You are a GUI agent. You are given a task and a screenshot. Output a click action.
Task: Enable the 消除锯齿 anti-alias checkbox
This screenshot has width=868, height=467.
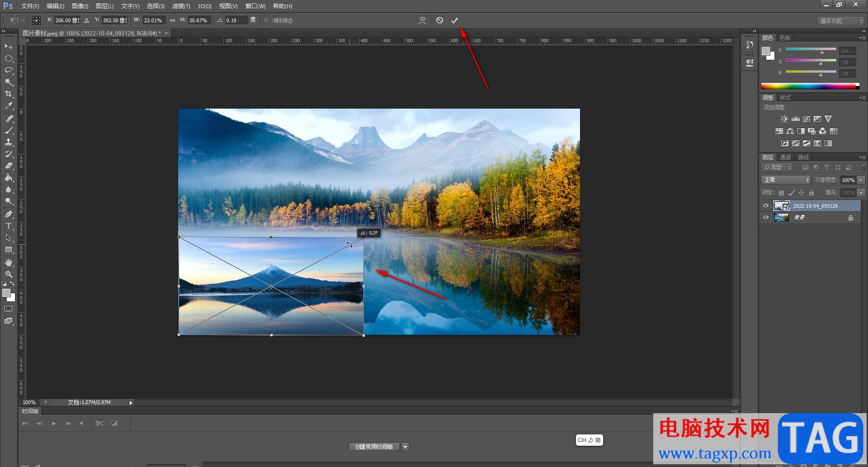[266, 20]
